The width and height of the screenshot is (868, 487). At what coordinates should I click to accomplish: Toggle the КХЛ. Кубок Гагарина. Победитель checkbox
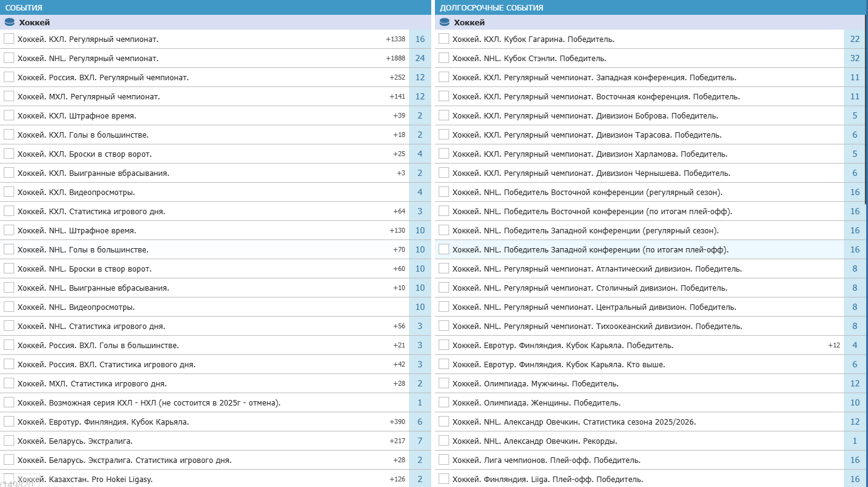(444, 39)
